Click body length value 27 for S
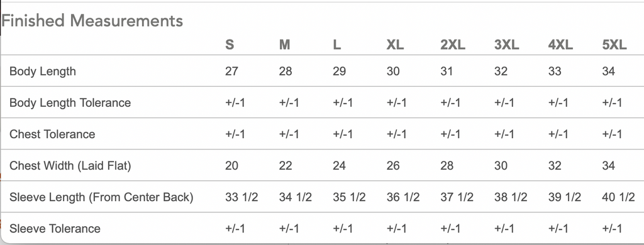The height and width of the screenshot is (245, 644). 231,71
